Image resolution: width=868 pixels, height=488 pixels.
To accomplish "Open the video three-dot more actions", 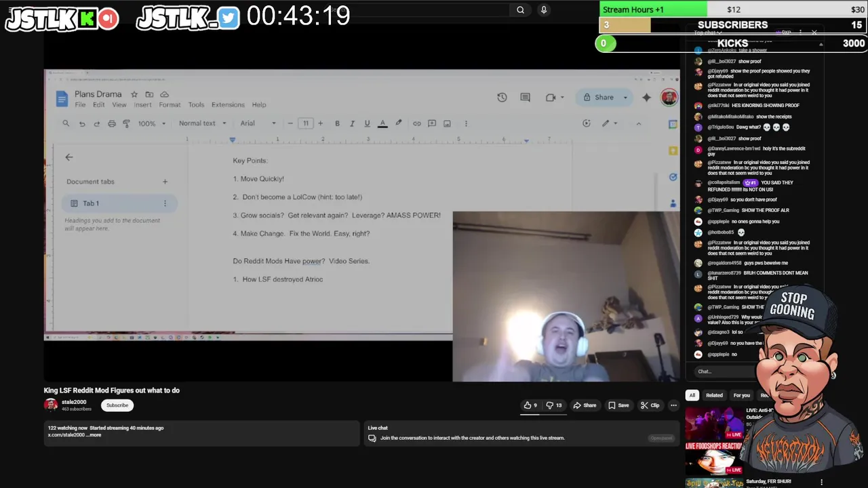I will point(673,405).
